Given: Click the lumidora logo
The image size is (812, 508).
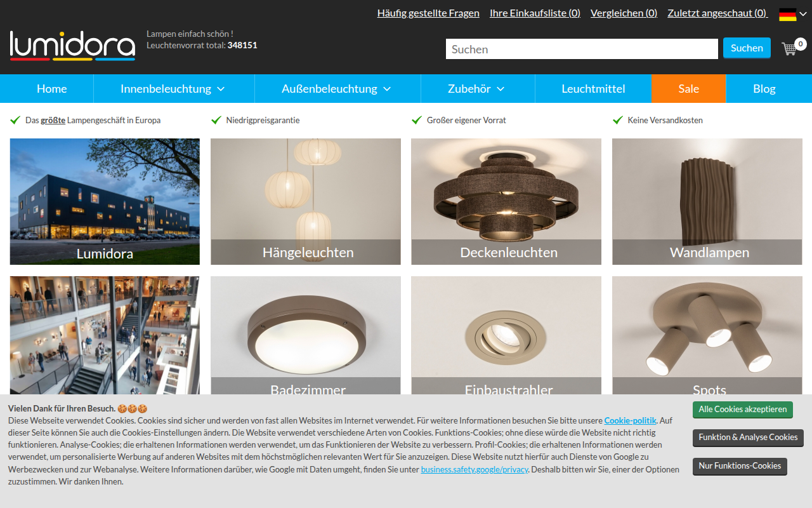Looking at the screenshot, I should [x=72, y=46].
